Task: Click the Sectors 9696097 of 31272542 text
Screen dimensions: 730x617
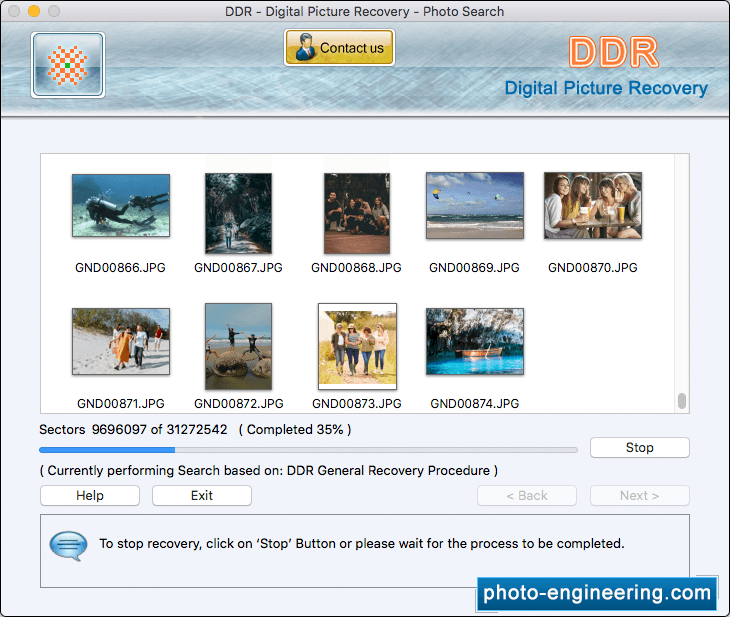Action: click(133, 429)
